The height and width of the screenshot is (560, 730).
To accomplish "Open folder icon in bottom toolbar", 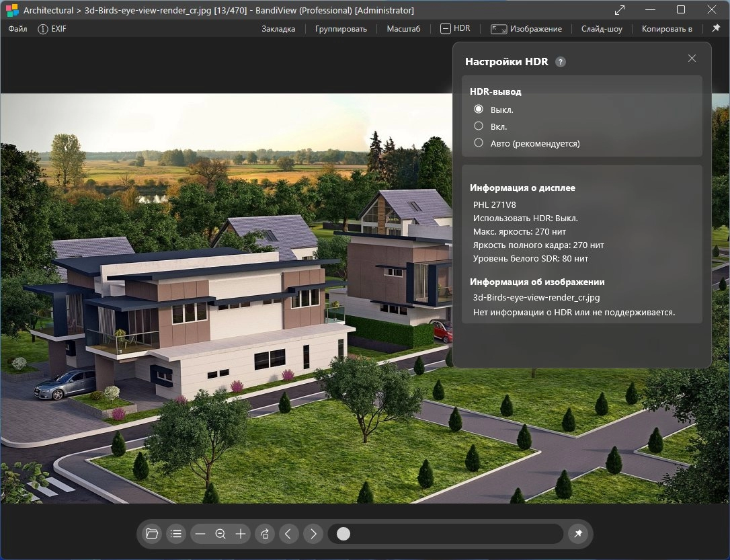I will 152,534.
